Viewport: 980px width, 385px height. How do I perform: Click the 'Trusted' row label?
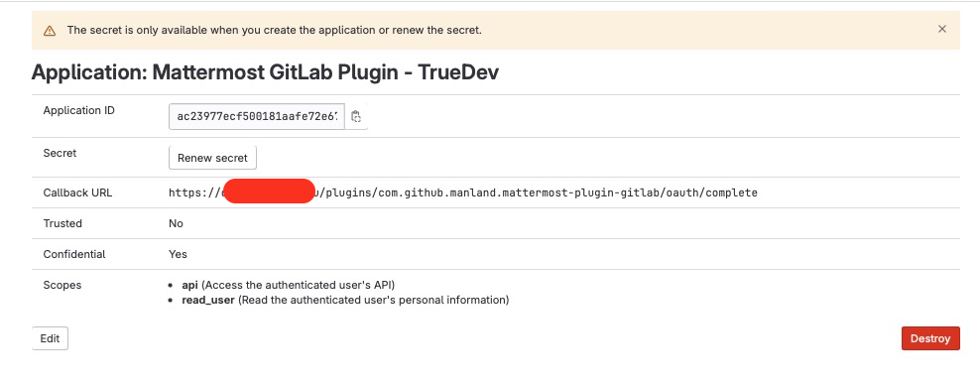coord(62,223)
